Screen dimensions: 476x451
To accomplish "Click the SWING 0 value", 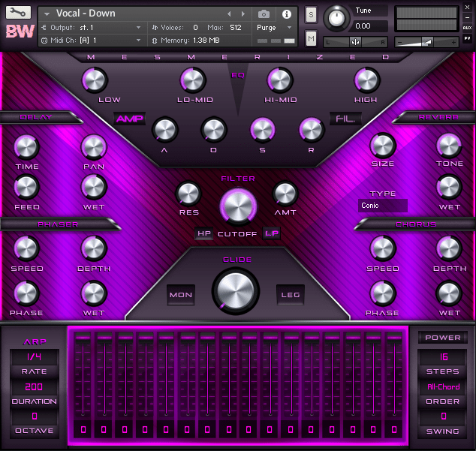I will 443,416.
